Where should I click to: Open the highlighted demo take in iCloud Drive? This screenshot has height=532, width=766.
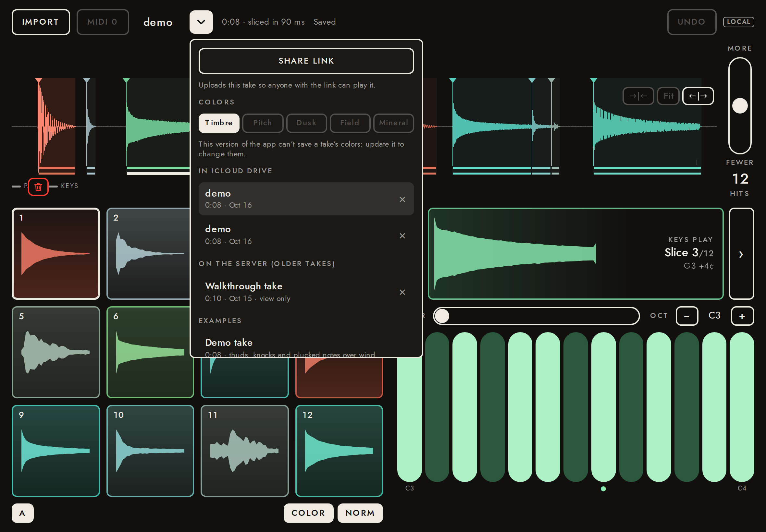[x=306, y=199]
